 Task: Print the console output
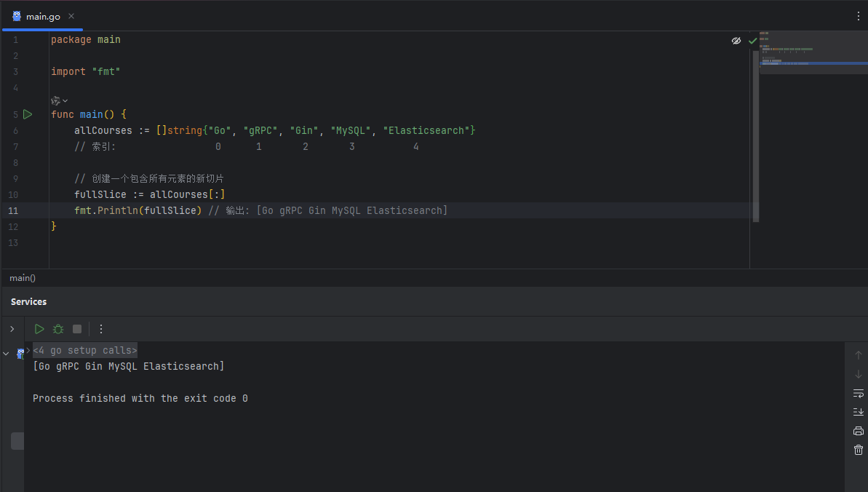coord(859,431)
